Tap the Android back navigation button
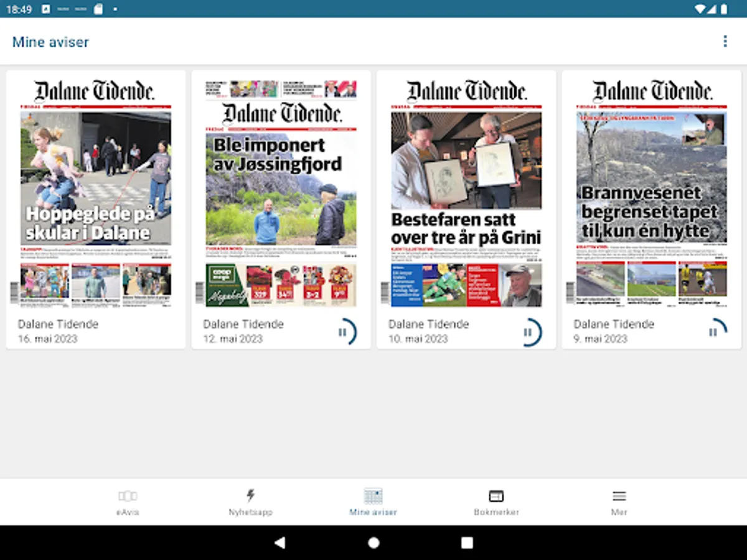The height and width of the screenshot is (560, 747). 280,543
